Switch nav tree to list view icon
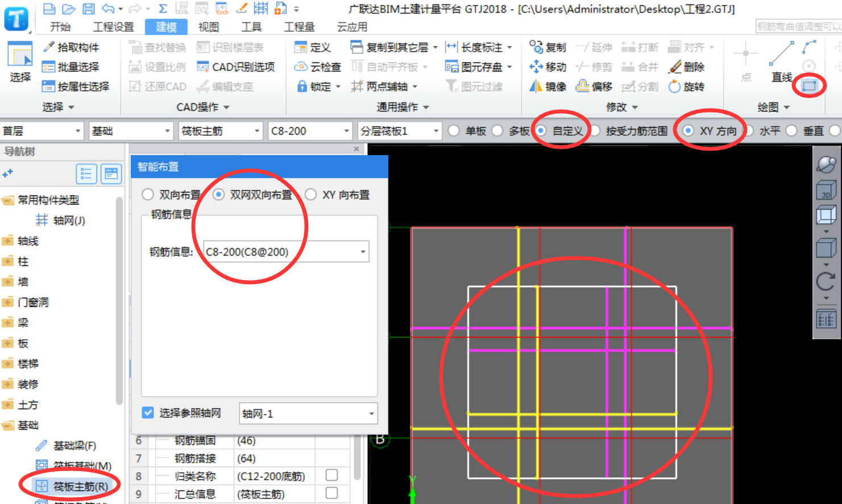Screen dimensions: 842x504 click(x=86, y=174)
